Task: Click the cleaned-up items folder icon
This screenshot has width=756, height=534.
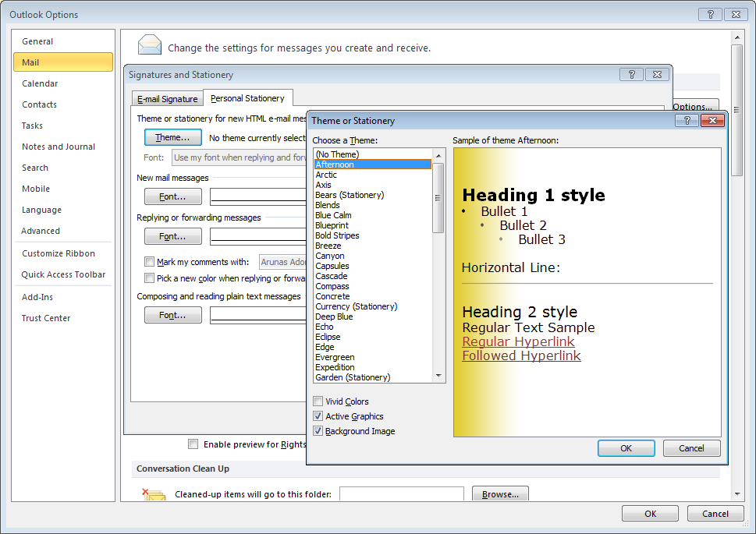Action: coord(154,494)
